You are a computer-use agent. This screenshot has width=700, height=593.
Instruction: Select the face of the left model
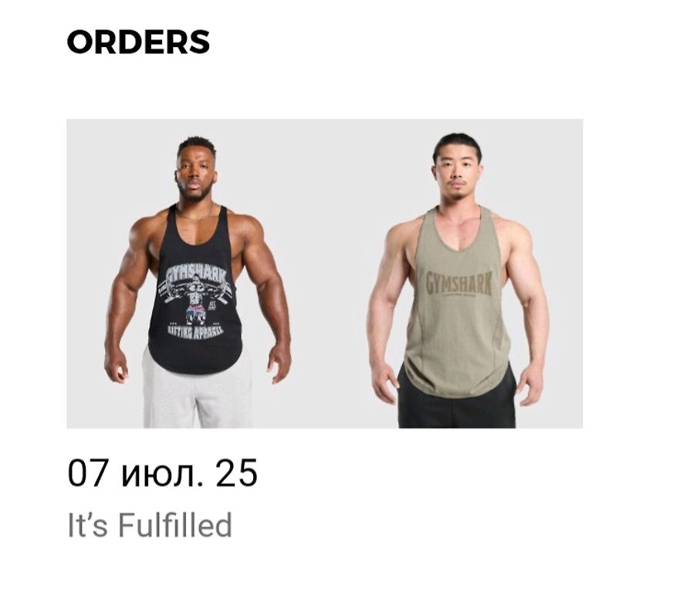195,174
